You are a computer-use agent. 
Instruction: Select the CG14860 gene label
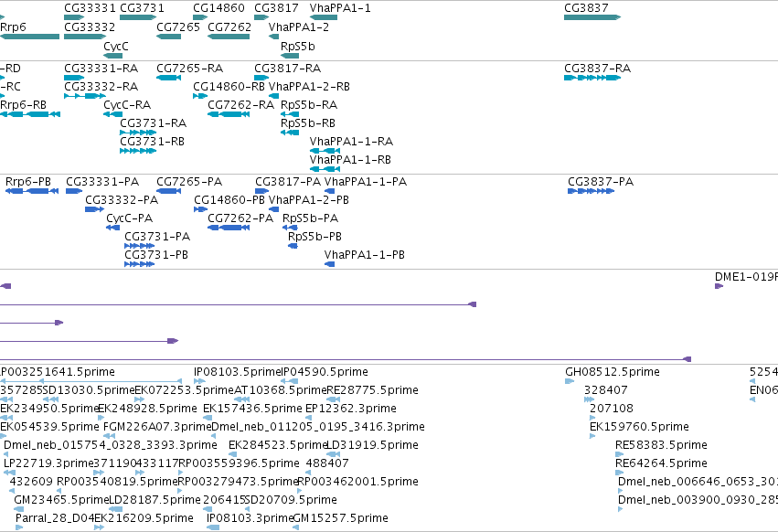tap(218, 8)
